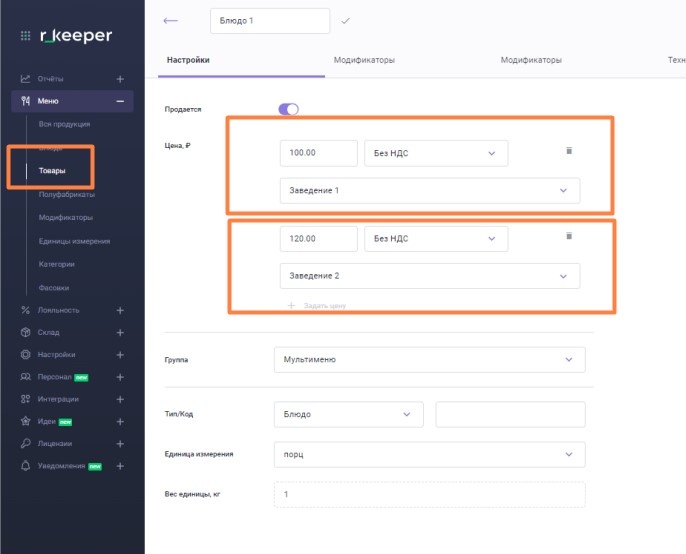Click the Вес единицы field with value 1

[x=430, y=494]
